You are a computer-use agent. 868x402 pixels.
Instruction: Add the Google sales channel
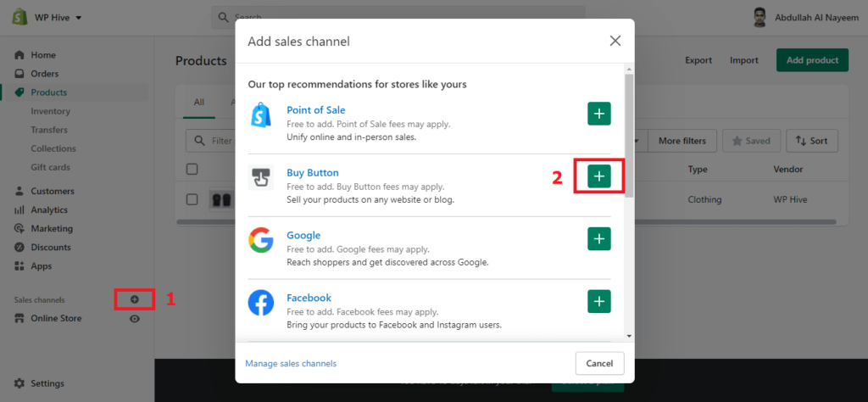pyautogui.click(x=599, y=239)
